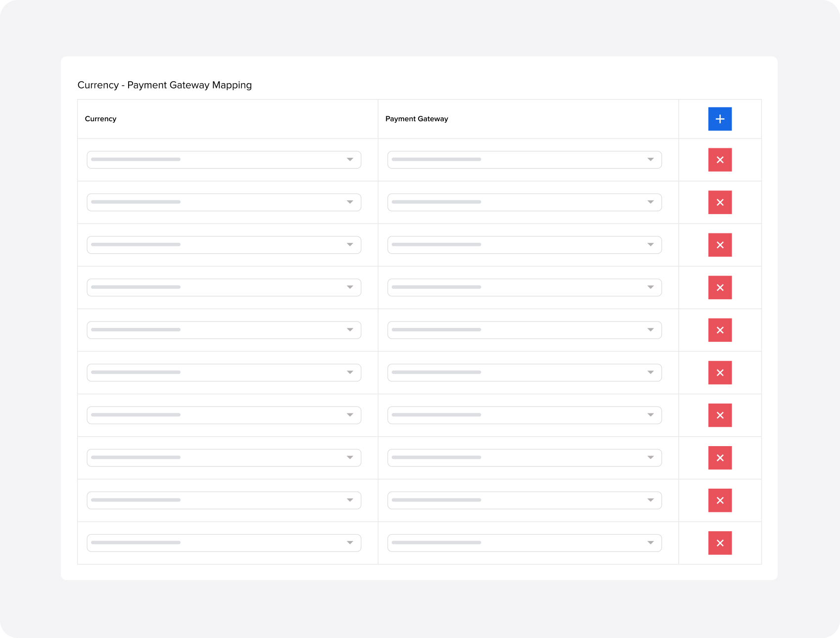Open the Payment Gateway dropdown in ninth row
The width and height of the screenshot is (840, 638).
pyautogui.click(x=524, y=500)
